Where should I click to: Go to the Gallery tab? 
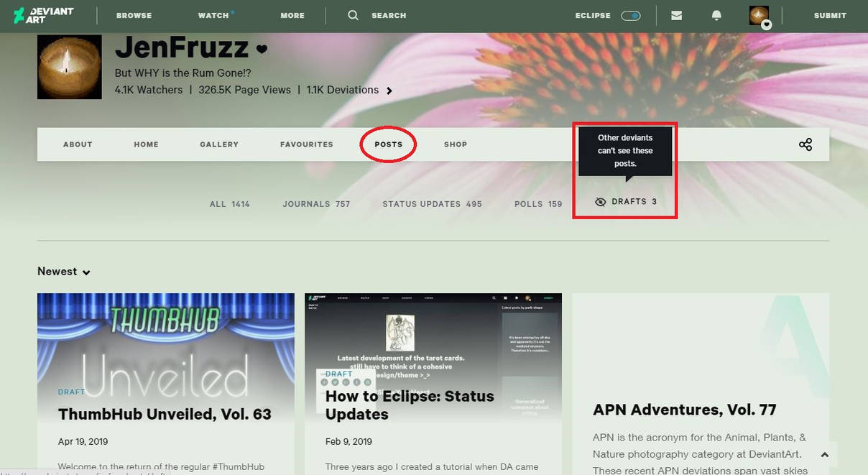[x=219, y=144]
